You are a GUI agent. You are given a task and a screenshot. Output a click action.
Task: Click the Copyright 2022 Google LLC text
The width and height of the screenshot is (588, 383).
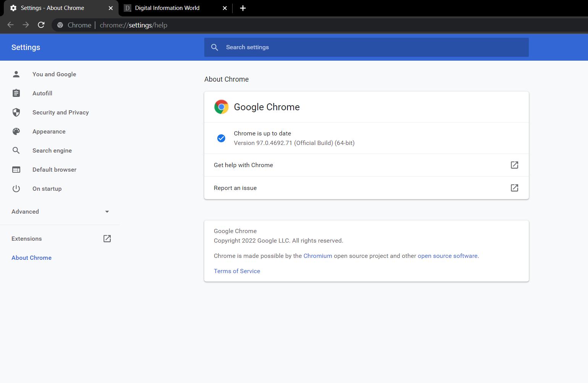point(278,241)
